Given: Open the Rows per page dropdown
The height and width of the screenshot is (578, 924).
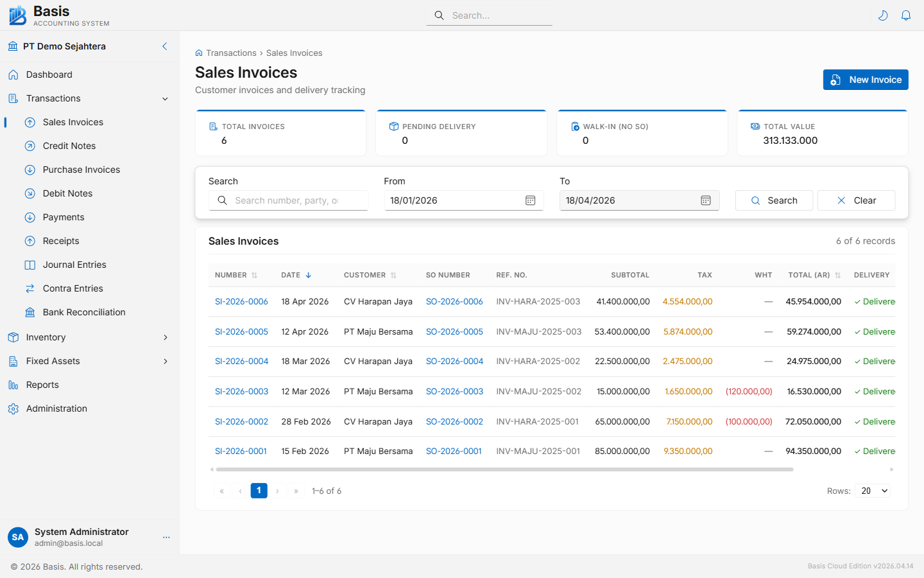Looking at the screenshot, I should click(872, 490).
